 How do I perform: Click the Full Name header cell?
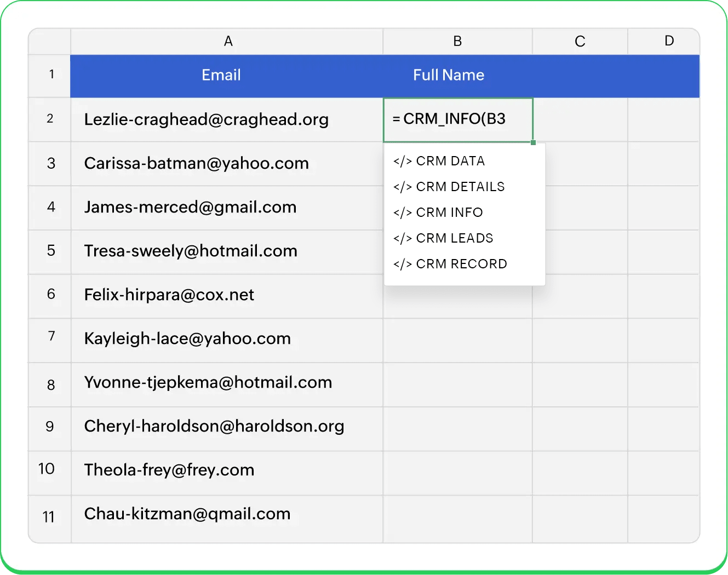pos(449,75)
